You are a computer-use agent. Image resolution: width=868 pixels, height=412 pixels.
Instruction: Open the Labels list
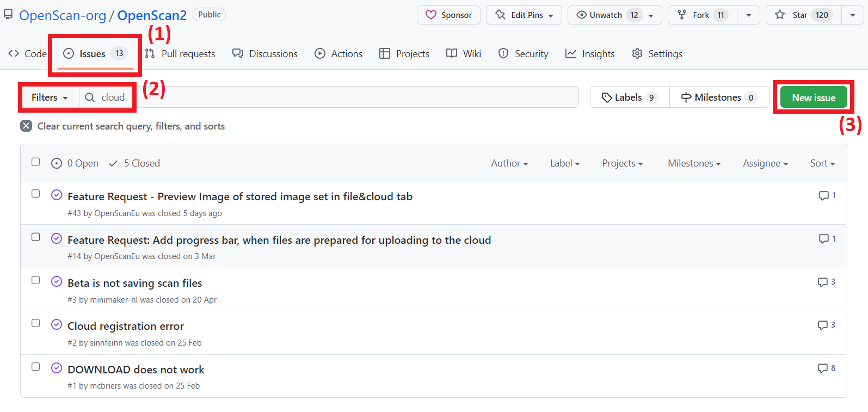pos(630,97)
